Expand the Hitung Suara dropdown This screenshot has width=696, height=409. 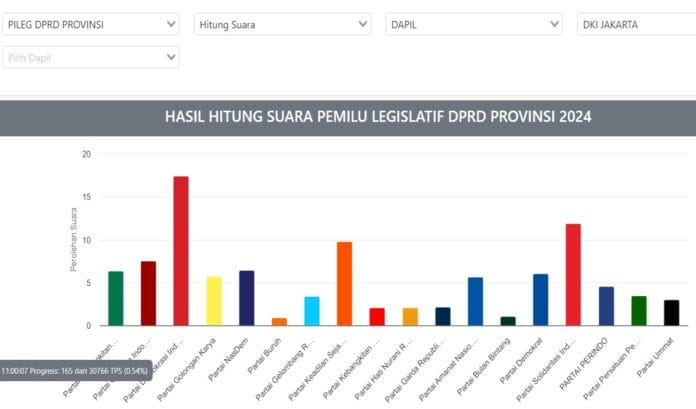282,24
